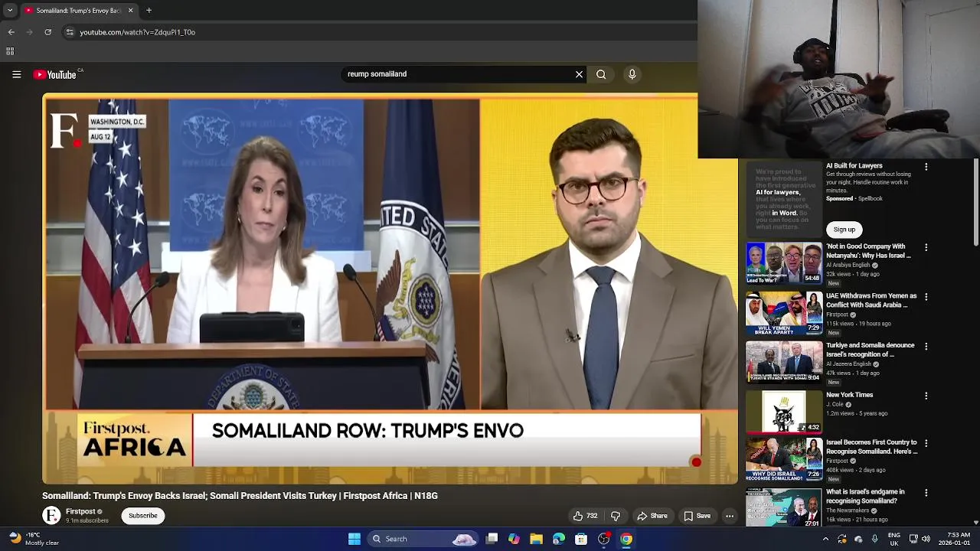Open options for 'What is Israel's endgame' video
This screenshot has width=980, height=551.
click(926, 493)
